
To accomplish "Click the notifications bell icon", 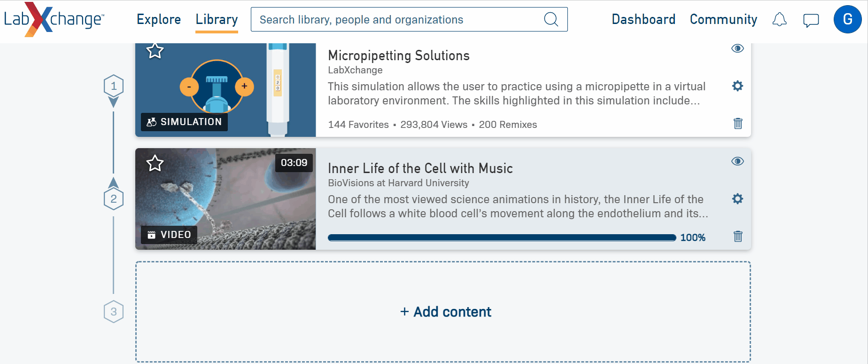I will coord(779,20).
